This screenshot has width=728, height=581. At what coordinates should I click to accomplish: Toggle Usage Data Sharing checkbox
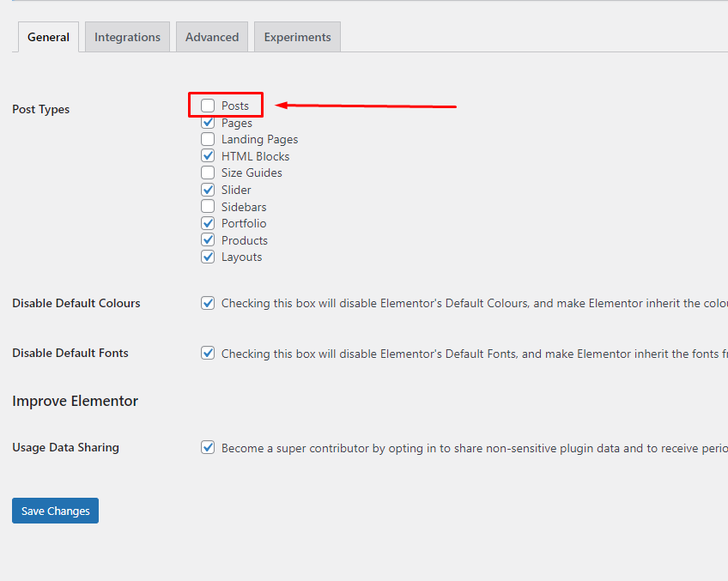(x=208, y=448)
